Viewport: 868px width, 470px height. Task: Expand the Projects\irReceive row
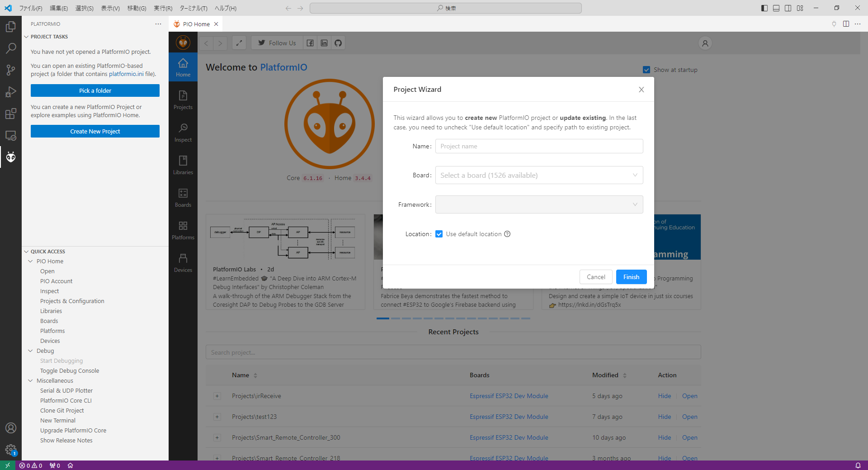click(217, 396)
